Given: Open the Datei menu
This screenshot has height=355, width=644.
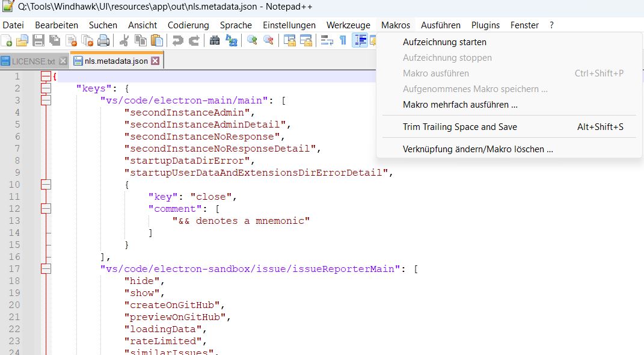Looking at the screenshot, I should 13,25.
